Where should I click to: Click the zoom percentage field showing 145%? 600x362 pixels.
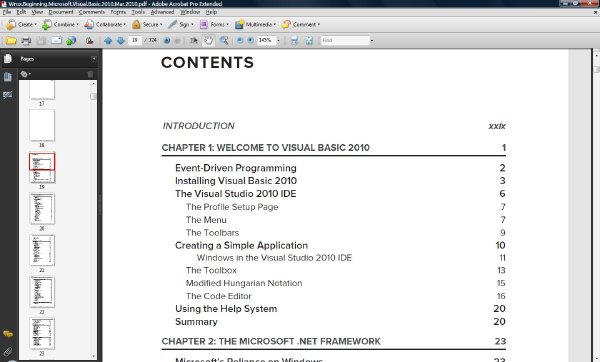[x=266, y=40]
